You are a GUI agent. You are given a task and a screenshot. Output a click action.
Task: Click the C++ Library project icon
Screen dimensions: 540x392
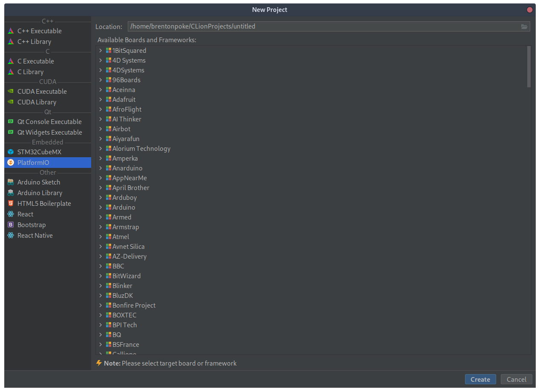click(x=11, y=42)
